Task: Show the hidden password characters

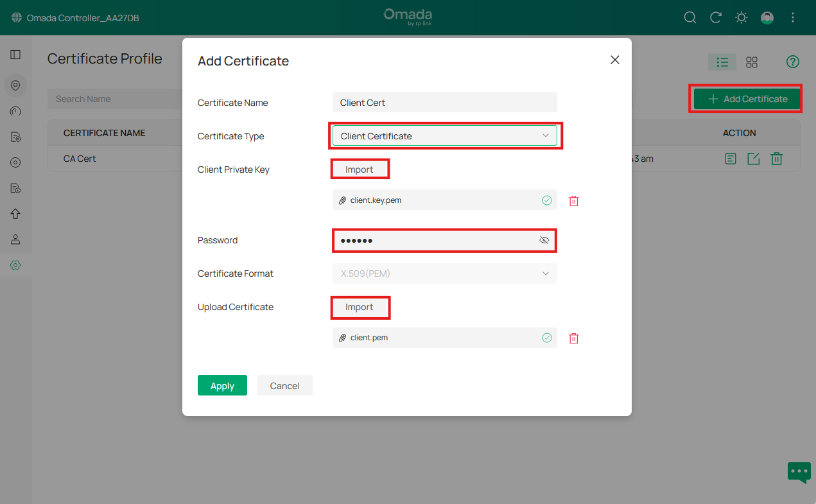Action: (544, 239)
